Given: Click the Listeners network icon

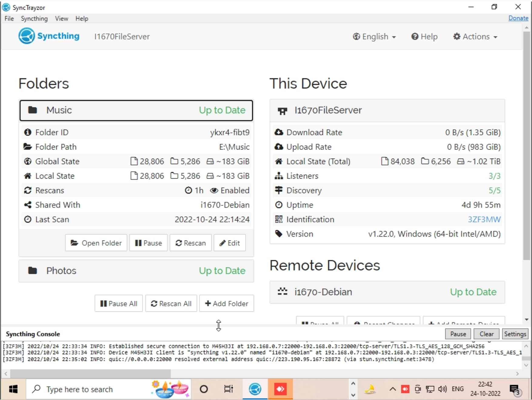Looking at the screenshot, I should click(x=279, y=176).
